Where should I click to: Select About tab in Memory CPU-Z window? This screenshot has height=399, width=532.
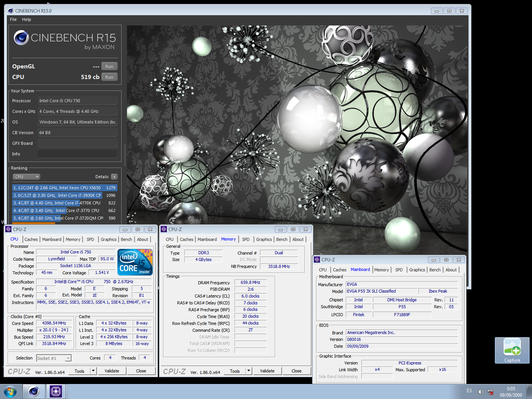(298, 239)
